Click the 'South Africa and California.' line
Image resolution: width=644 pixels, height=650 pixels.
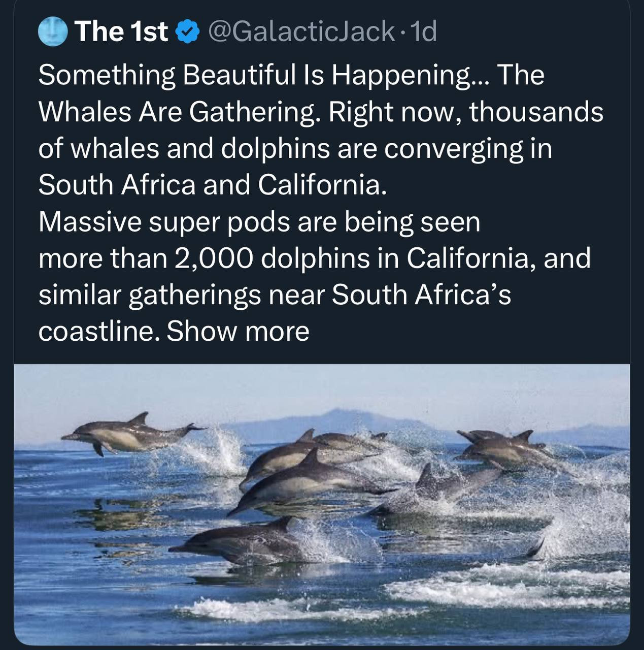click(x=212, y=185)
